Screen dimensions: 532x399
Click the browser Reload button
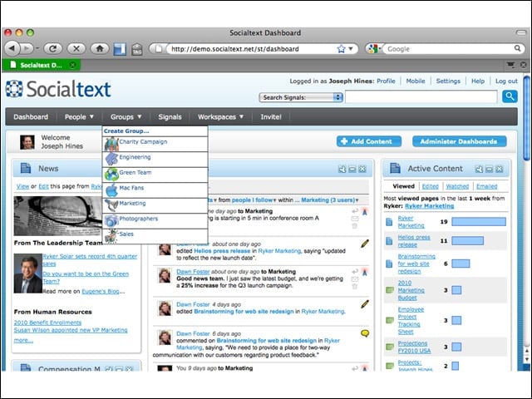click(x=53, y=48)
